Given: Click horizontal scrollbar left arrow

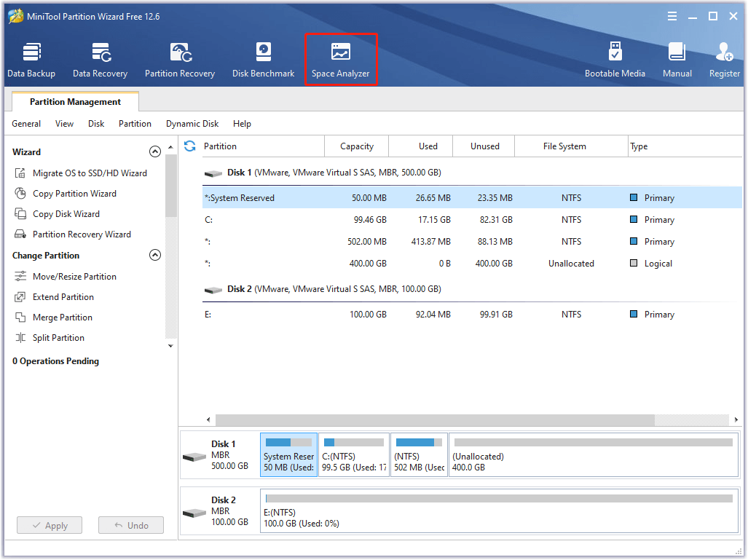Looking at the screenshot, I should (208, 419).
